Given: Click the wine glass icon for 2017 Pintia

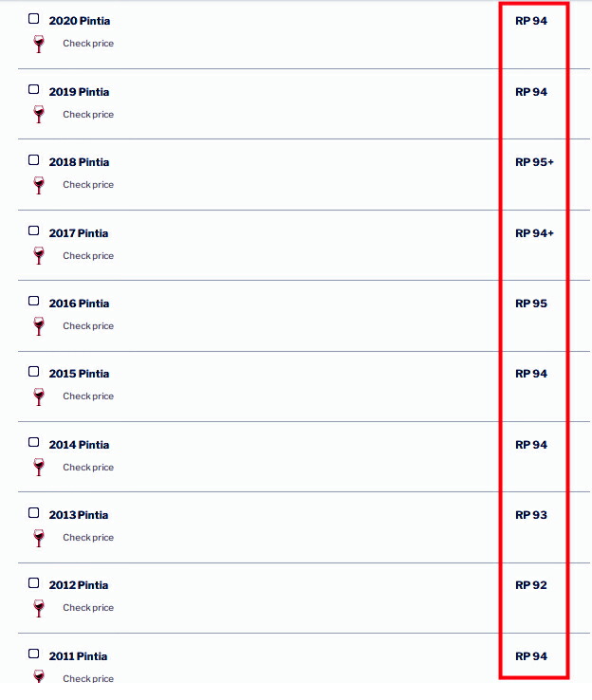Looking at the screenshot, I should pyautogui.click(x=39, y=255).
